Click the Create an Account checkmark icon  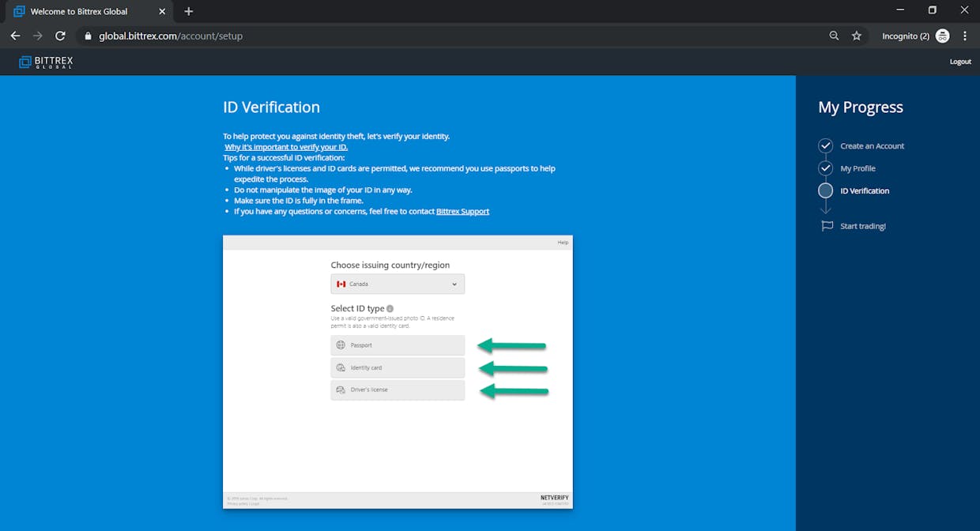click(825, 145)
